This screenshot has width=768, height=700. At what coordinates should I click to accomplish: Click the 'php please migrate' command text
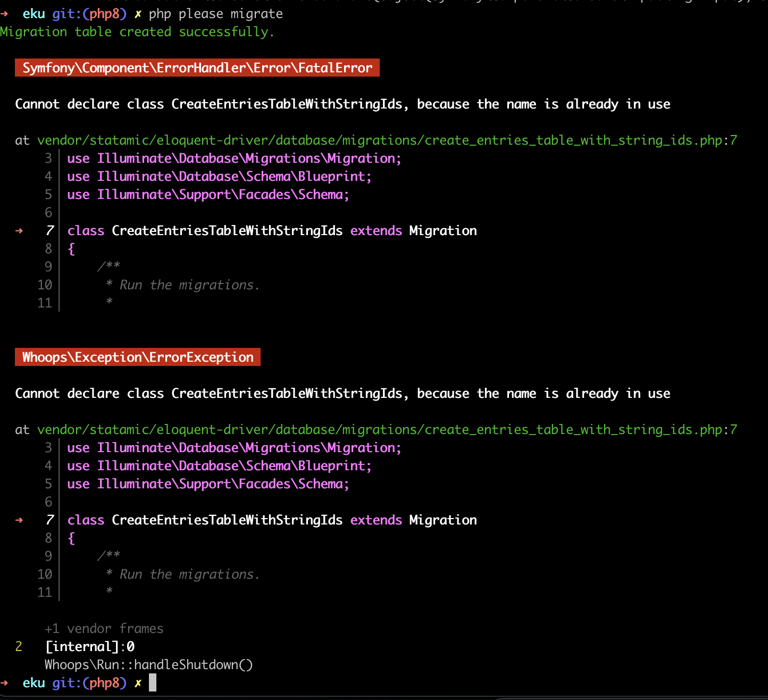(x=215, y=14)
